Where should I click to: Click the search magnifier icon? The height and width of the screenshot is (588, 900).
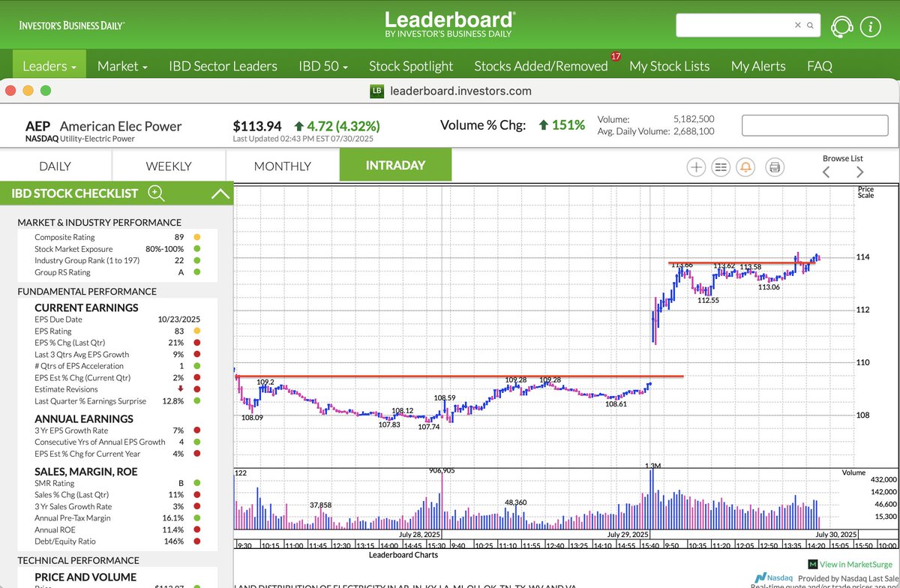(x=810, y=25)
